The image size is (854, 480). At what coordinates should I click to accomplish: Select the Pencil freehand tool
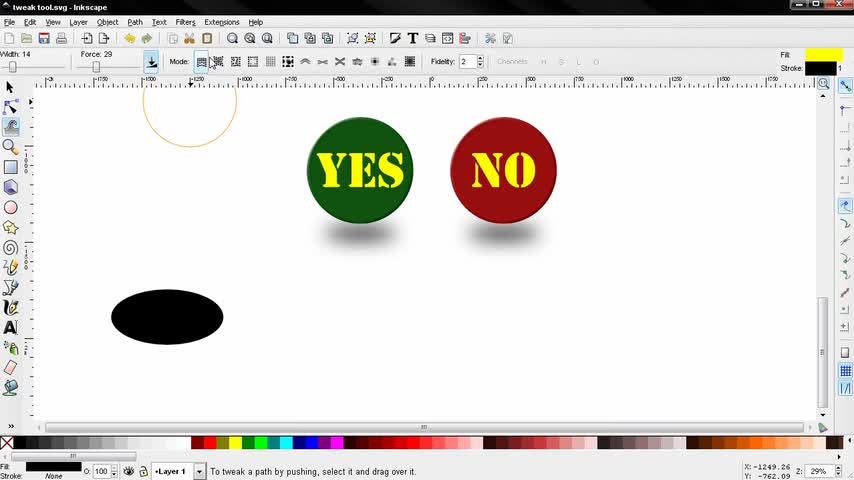pyautogui.click(x=10, y=268)
